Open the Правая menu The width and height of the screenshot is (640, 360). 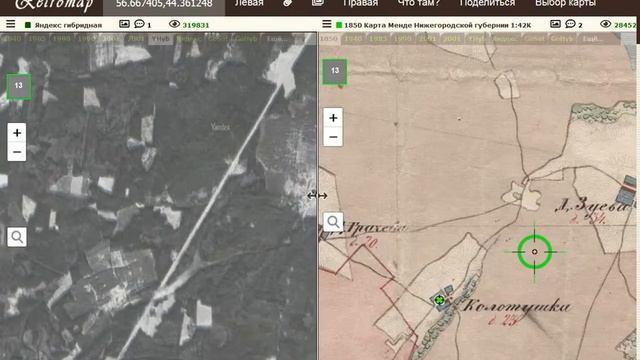tap(360, 4)
